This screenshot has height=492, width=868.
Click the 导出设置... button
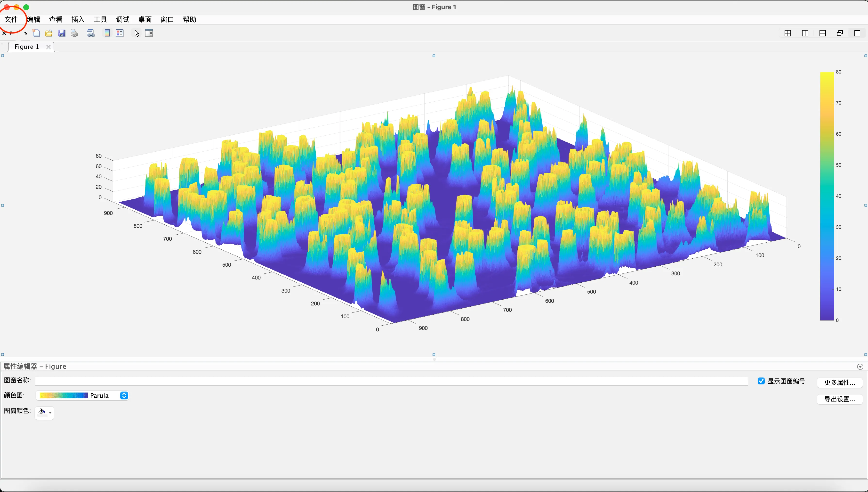pos(840,399)
